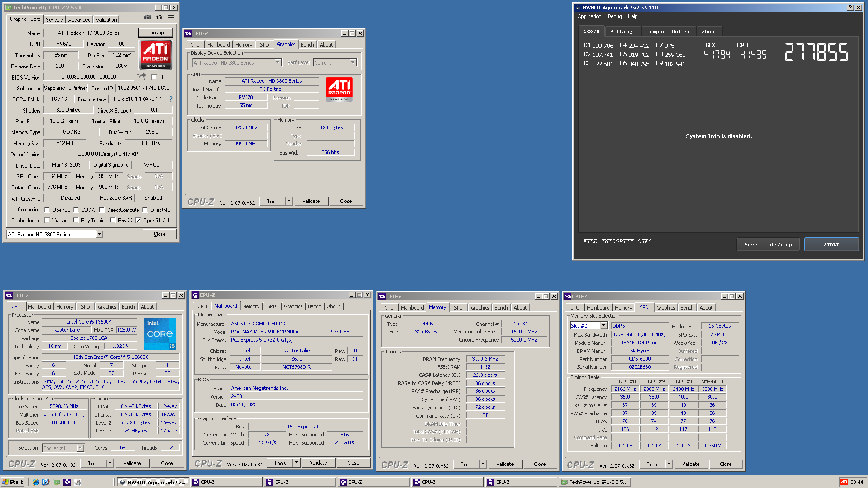Open Aquamark Settings tab

[x=623, y=31]
